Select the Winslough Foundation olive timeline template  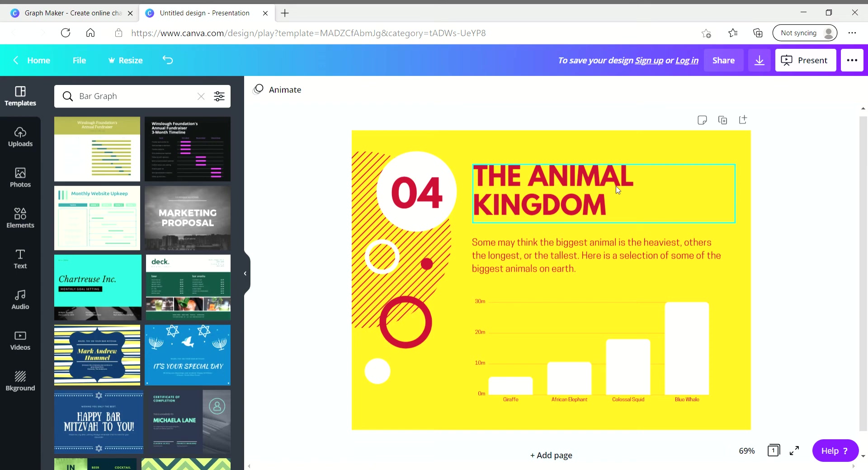[x=97, y=149]
